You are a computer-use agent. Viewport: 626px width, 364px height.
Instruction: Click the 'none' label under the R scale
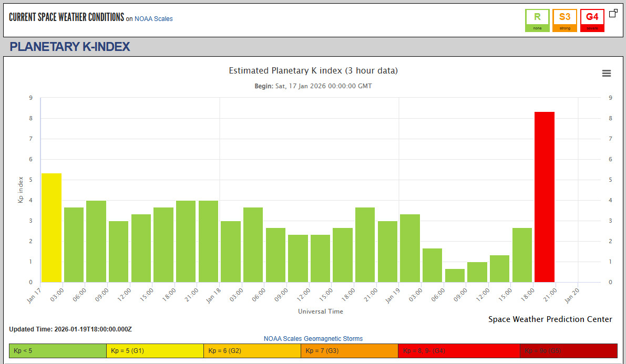(537, 27)
